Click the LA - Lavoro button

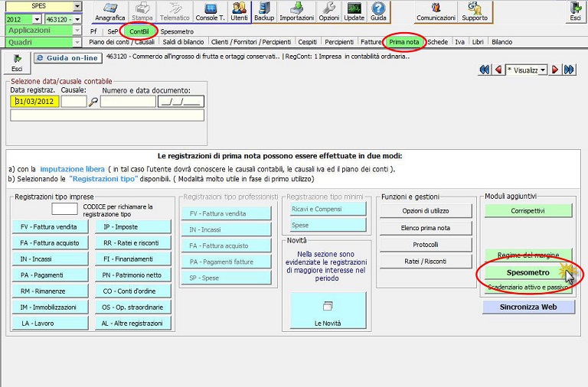pos(51,324)
